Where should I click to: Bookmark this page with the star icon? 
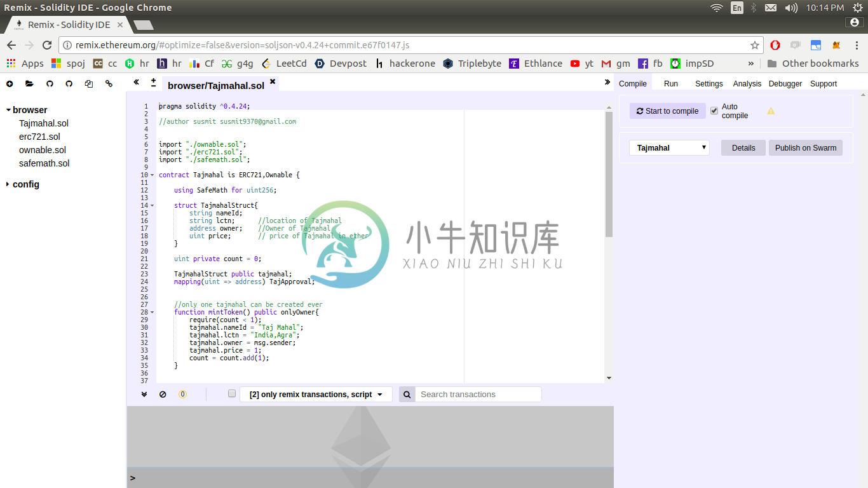click(x=755, y=45)
